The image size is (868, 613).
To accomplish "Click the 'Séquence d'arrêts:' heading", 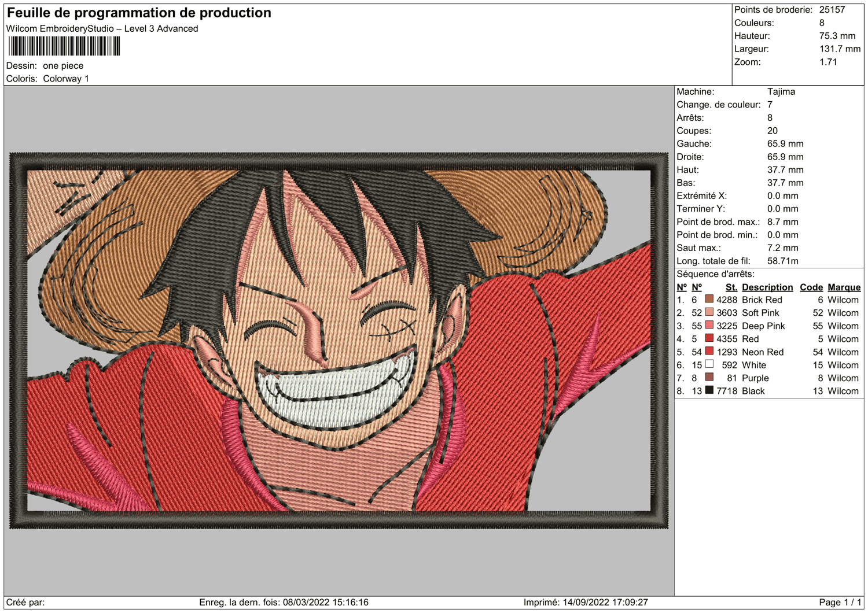I will [715, 274].
